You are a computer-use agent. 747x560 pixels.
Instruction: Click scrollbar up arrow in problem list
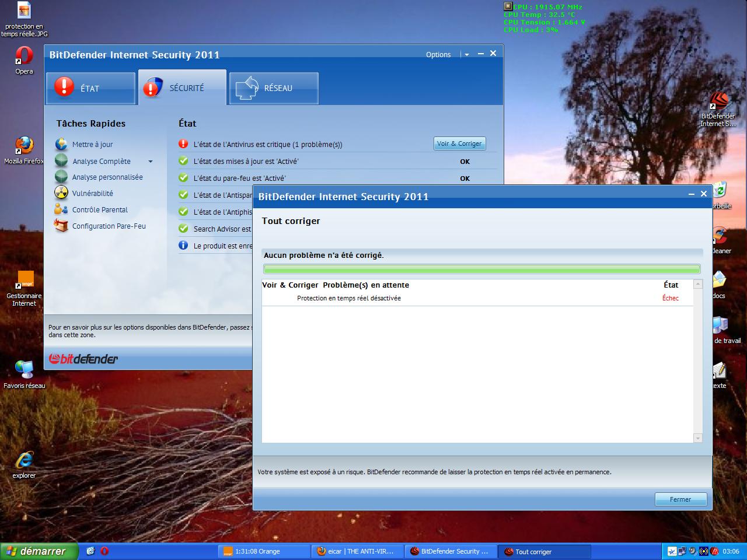[x=697, y=284]
